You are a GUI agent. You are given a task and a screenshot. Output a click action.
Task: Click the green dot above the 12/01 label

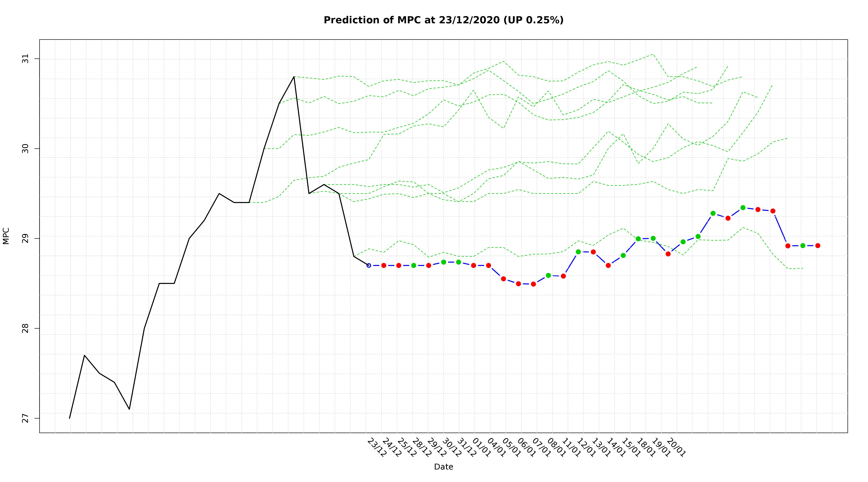(578, 252)
